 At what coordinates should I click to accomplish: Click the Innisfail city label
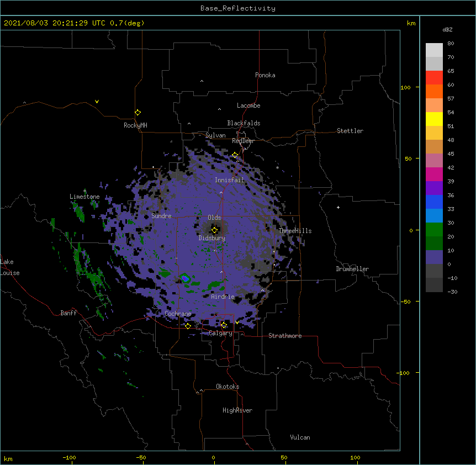(230, 180)
